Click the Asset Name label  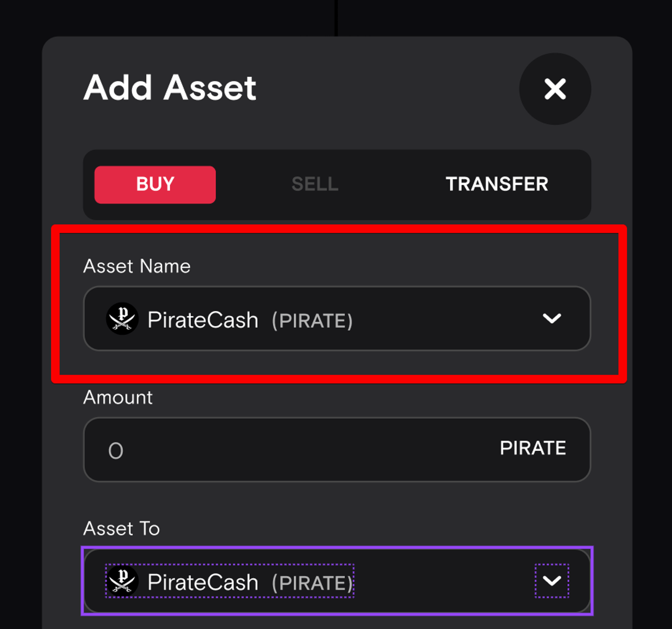137,266
